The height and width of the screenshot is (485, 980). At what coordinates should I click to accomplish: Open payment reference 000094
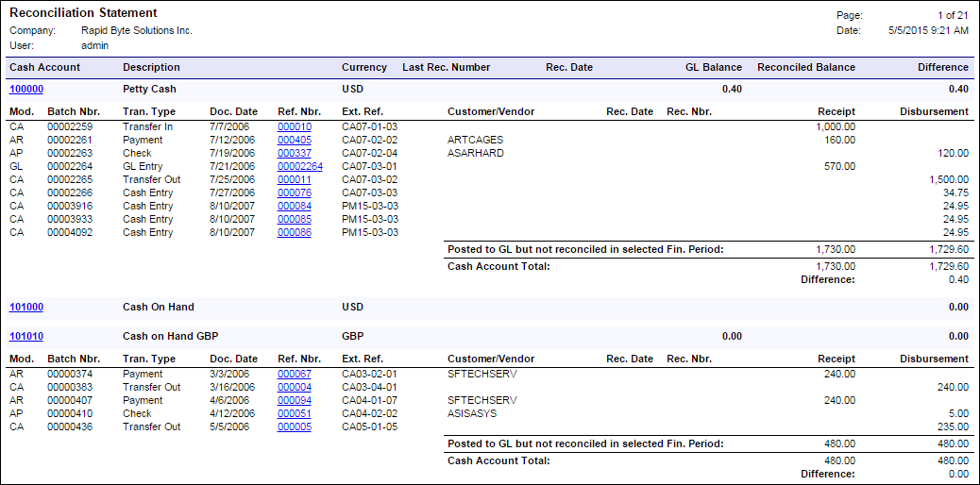[x=294, y=400]
